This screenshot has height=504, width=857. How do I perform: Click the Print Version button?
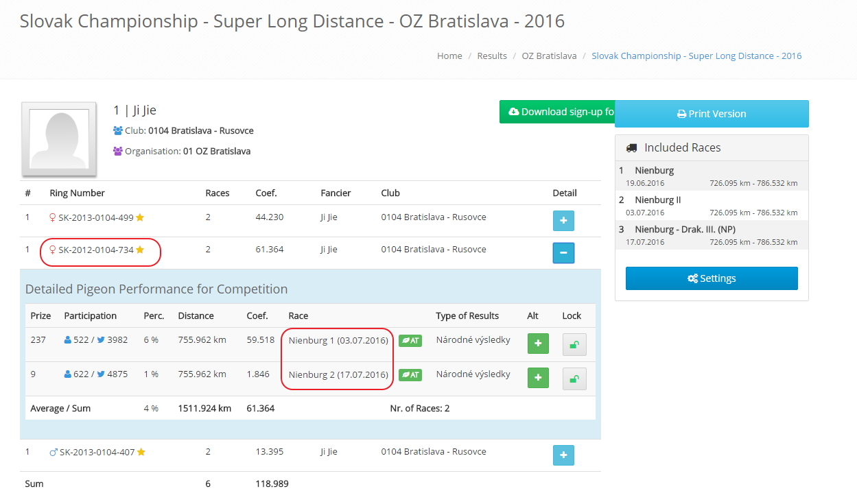click(x=712, y=114)
